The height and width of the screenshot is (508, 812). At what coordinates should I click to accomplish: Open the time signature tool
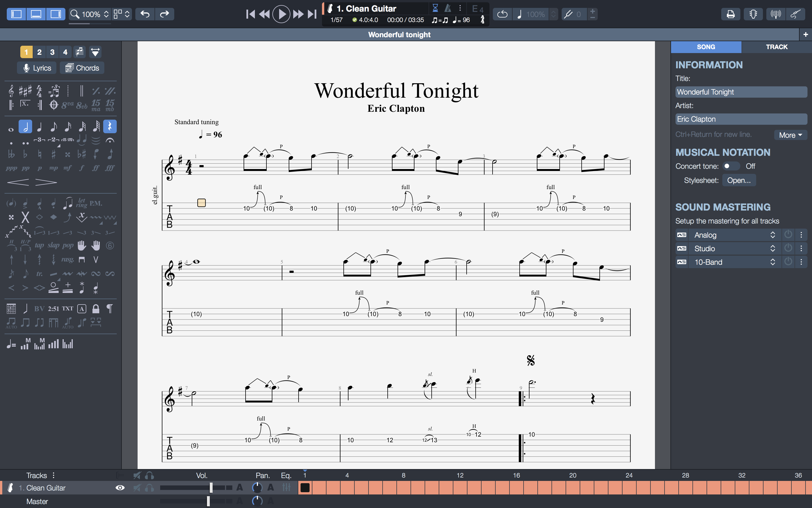pos(39,91)
